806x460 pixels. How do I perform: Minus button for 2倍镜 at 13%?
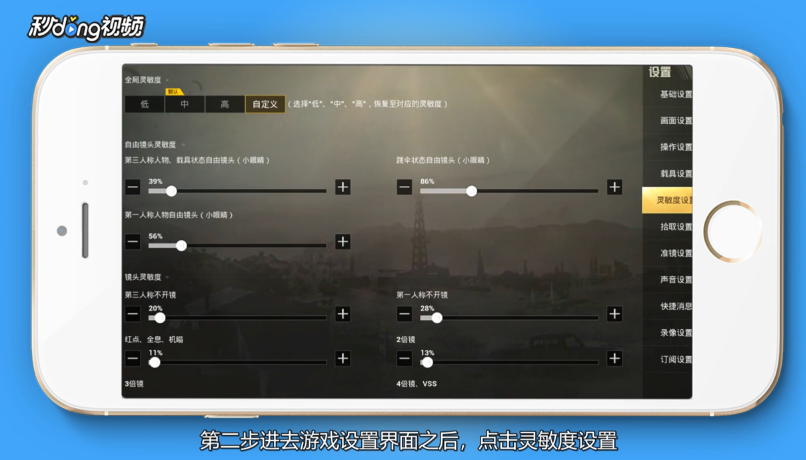(x=404, y=359)
